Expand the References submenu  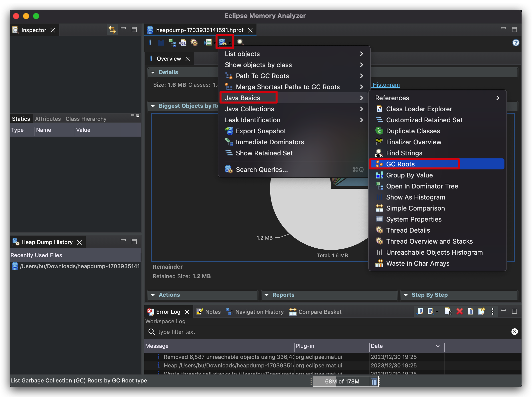point(437,98)
